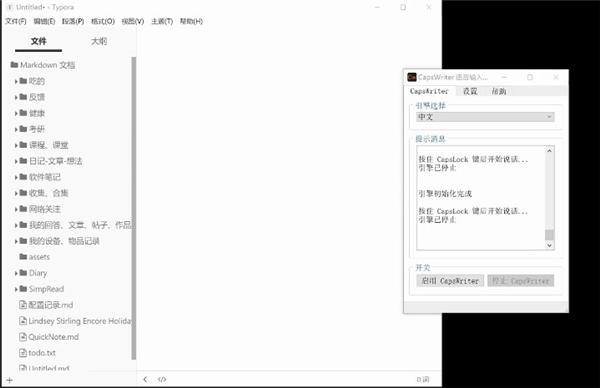
Task: Click the Markdown 文档 root folder icon
Action: click(15, 65)
